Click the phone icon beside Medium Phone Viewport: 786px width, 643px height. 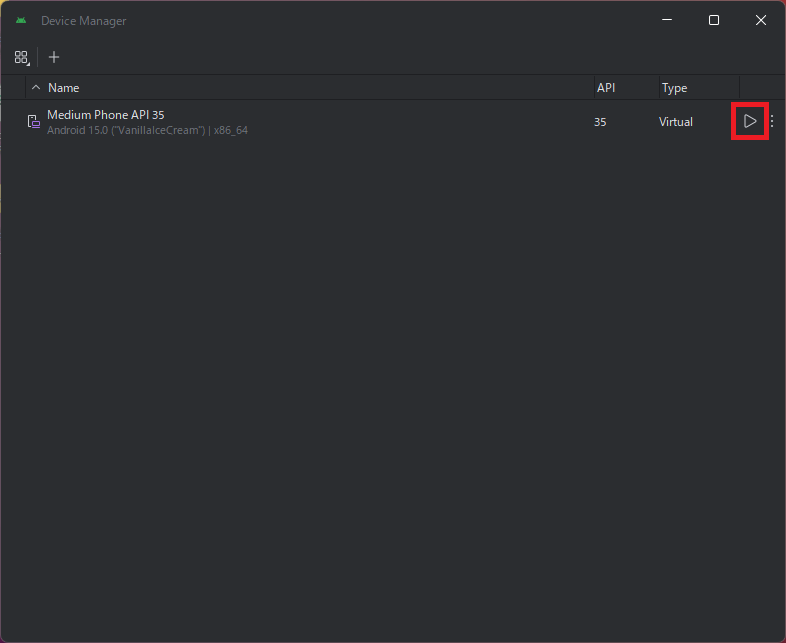(x=34, y=122)
